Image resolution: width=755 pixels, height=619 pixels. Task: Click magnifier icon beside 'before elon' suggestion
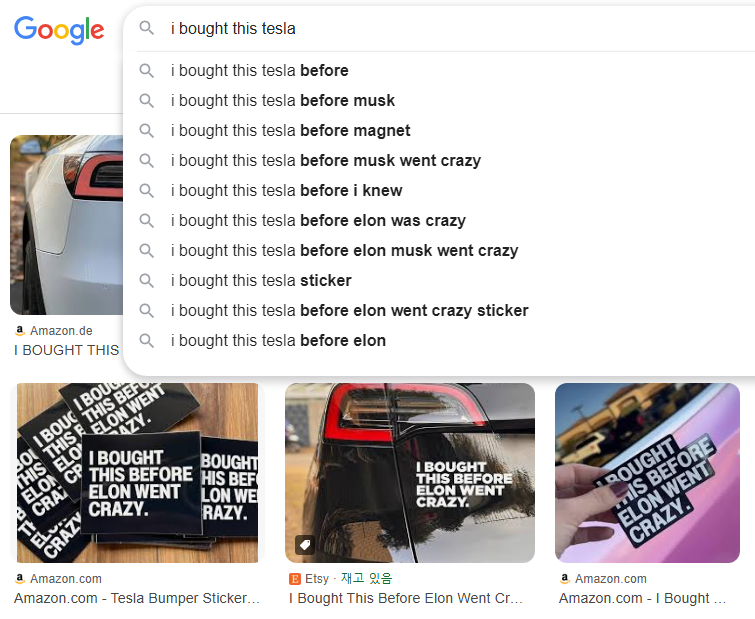(x=146, y=341)
